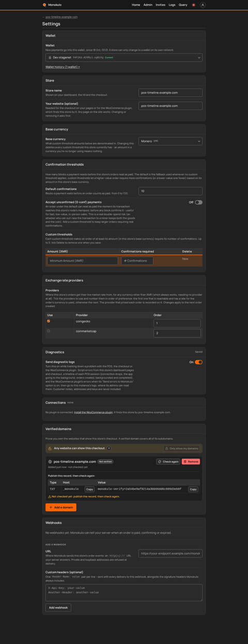The image size is (248, 644).
Task: Click the coinmarketcap order number field
Action: point(177,333)
